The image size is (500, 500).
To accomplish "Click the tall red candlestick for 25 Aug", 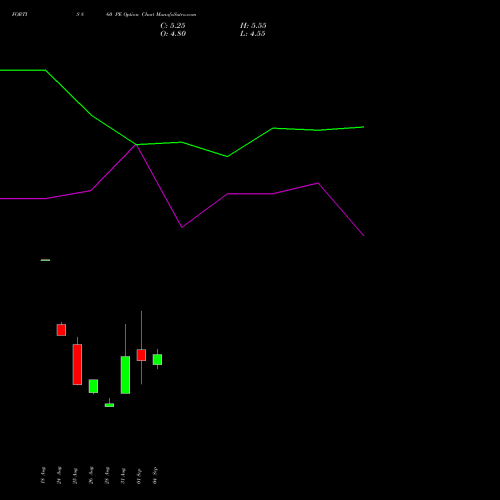I will tap(77, 364).
